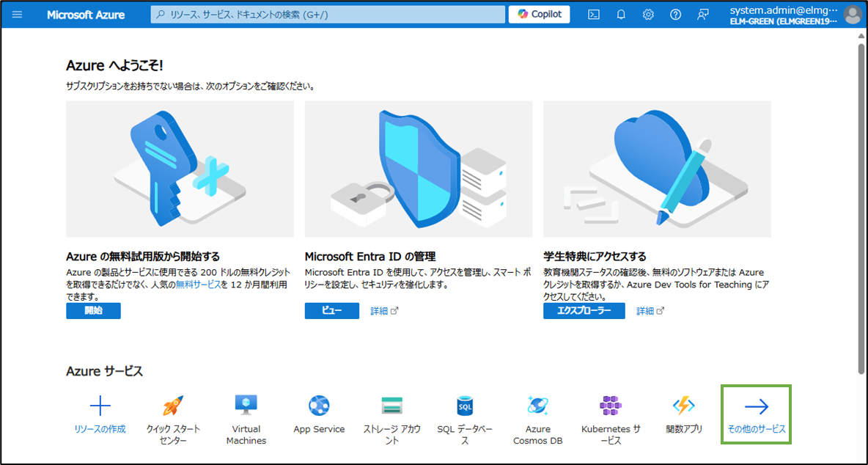Open Cloud Shell from the top bar
Screen dimensions: 868x465
click(593, 15)
